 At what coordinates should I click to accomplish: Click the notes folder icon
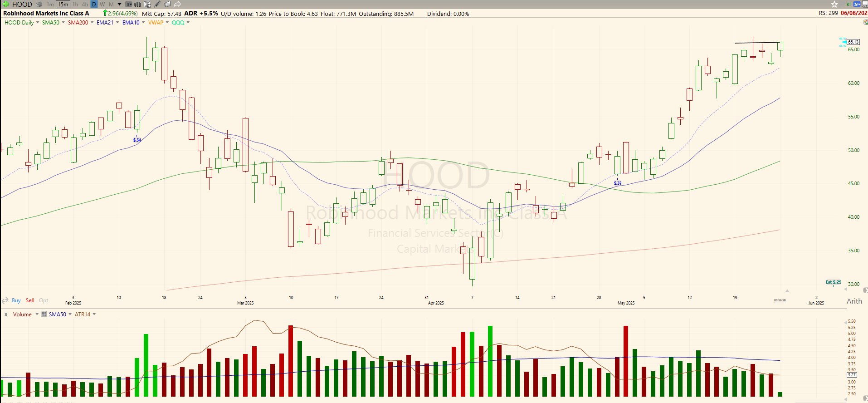[167, 4]
